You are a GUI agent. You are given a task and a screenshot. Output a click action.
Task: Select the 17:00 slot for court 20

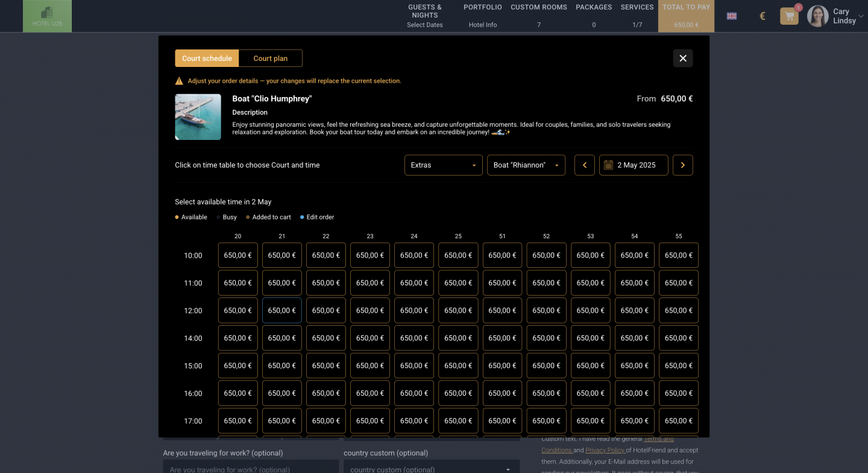pos(238,421)
